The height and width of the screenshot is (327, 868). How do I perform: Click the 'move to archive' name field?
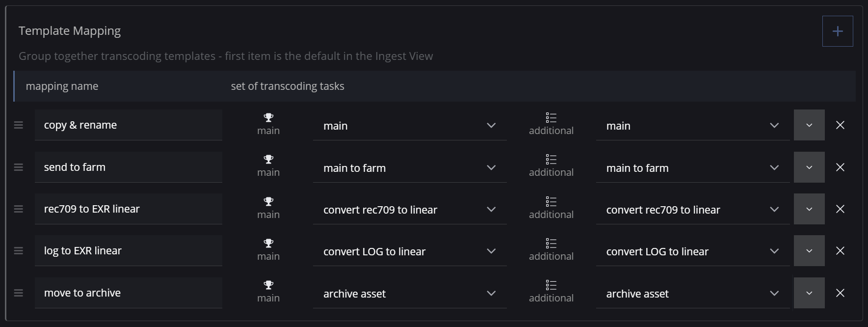(x=128, y=293)
